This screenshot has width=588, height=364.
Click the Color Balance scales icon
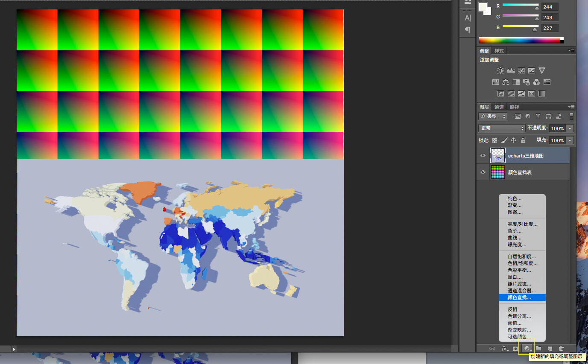point(506,82)
